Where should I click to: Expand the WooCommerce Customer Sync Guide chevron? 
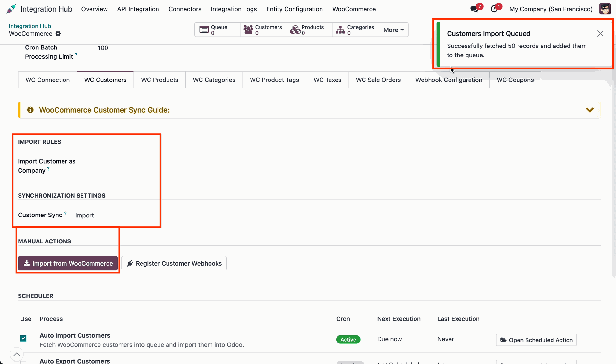[x=590, y=110]
